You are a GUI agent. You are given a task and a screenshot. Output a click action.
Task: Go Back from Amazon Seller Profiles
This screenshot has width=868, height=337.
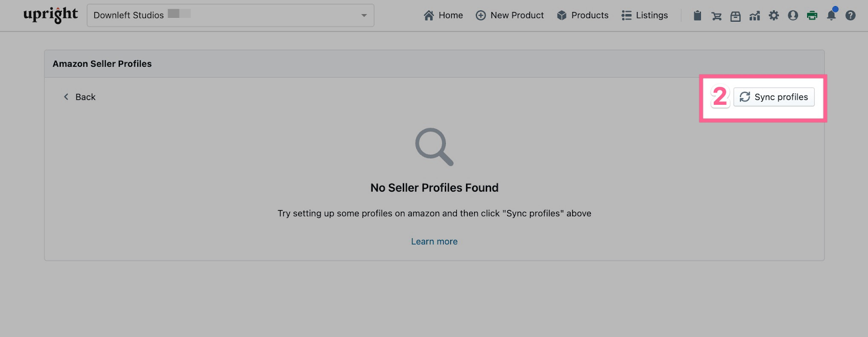tap(80, 97)
